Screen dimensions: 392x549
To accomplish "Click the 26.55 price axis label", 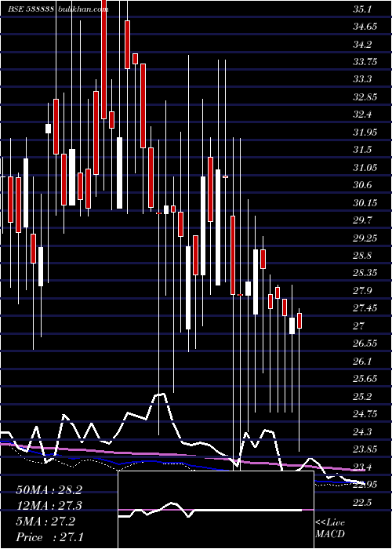I will point(365,344).
